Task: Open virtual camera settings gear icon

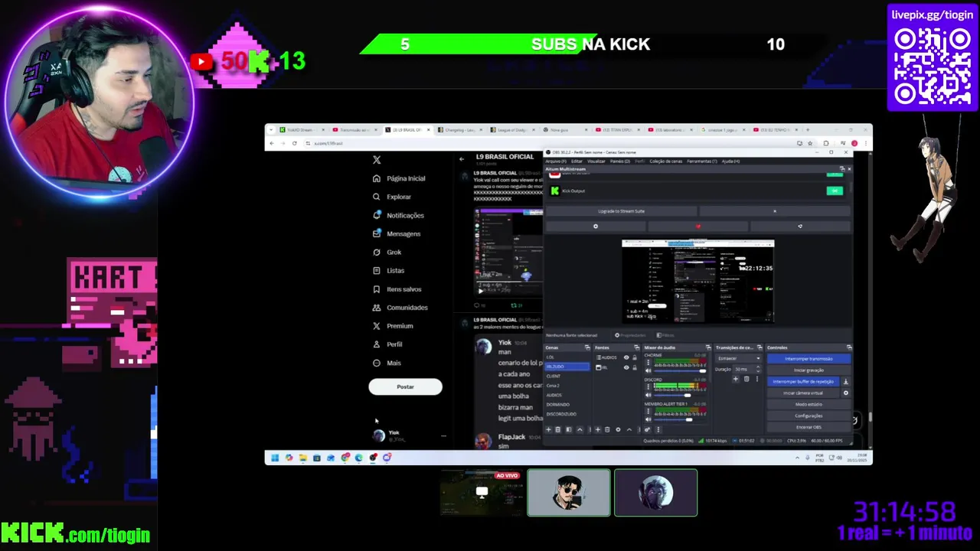Action: (x=846, y=393)
